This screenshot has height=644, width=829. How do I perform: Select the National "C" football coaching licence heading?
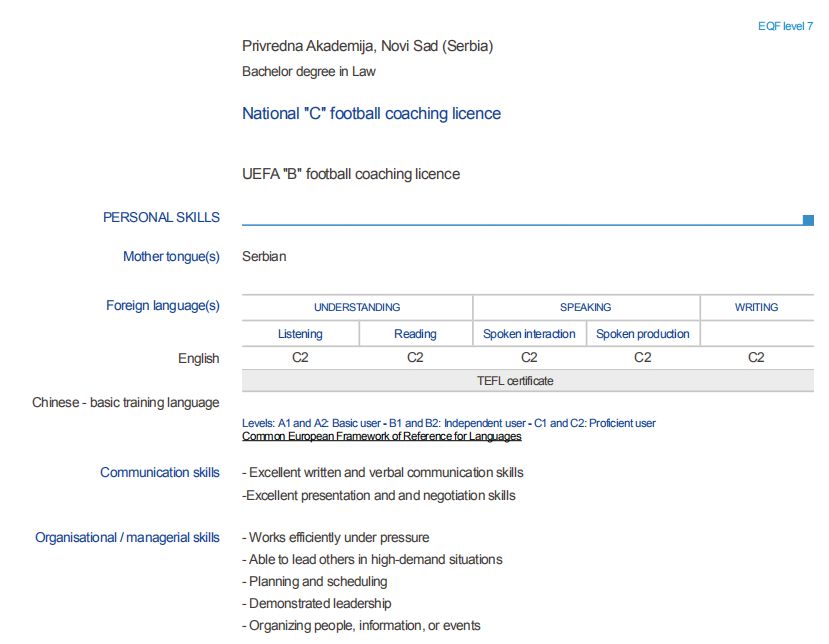click(371, 114)
